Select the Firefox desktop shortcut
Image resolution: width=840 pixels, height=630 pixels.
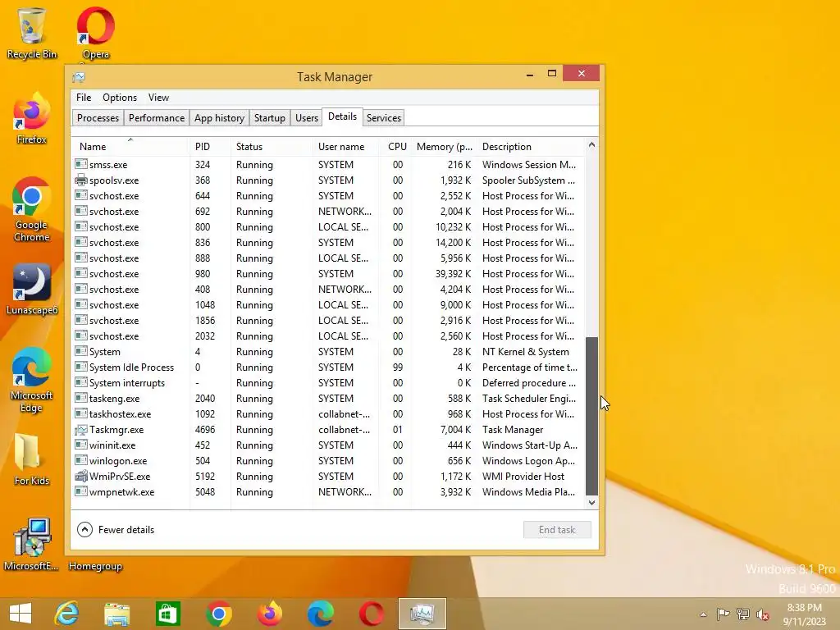[32, 119]
